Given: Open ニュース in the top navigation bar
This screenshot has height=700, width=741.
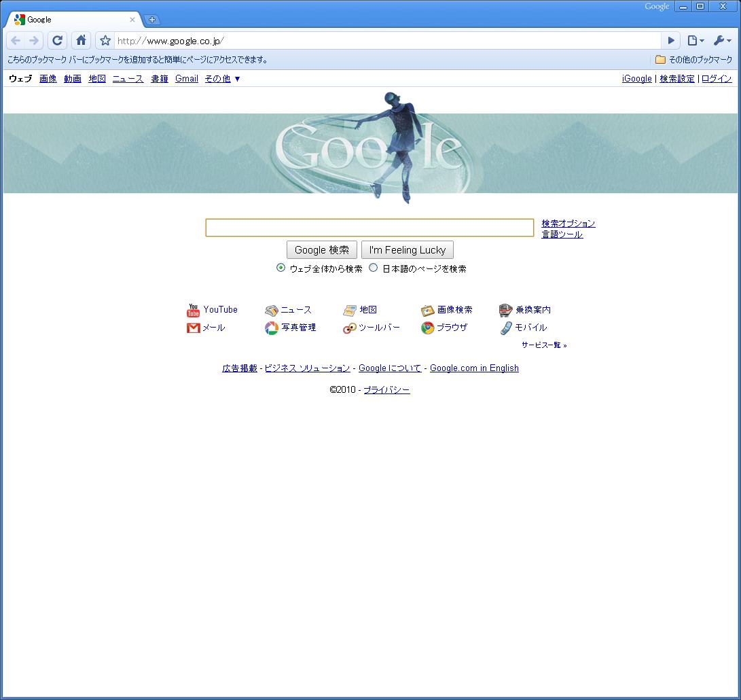Looking at the screenshot, I should click(x=128, y=79).
